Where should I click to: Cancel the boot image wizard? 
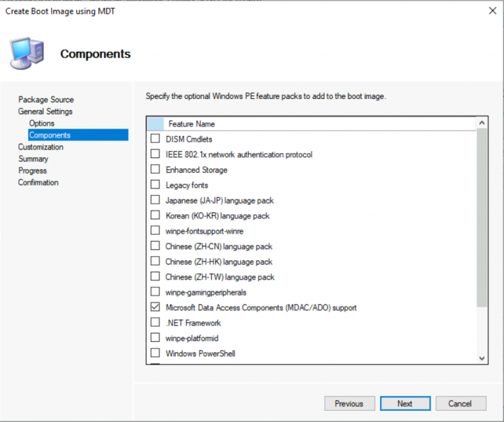coord(460,404)
